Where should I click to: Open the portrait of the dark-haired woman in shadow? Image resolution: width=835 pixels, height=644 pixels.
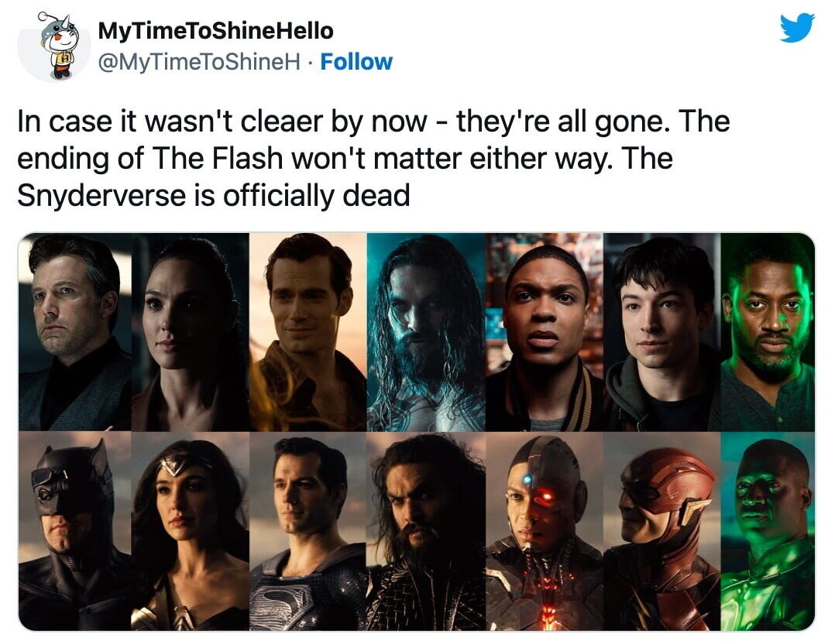[190, 332]
